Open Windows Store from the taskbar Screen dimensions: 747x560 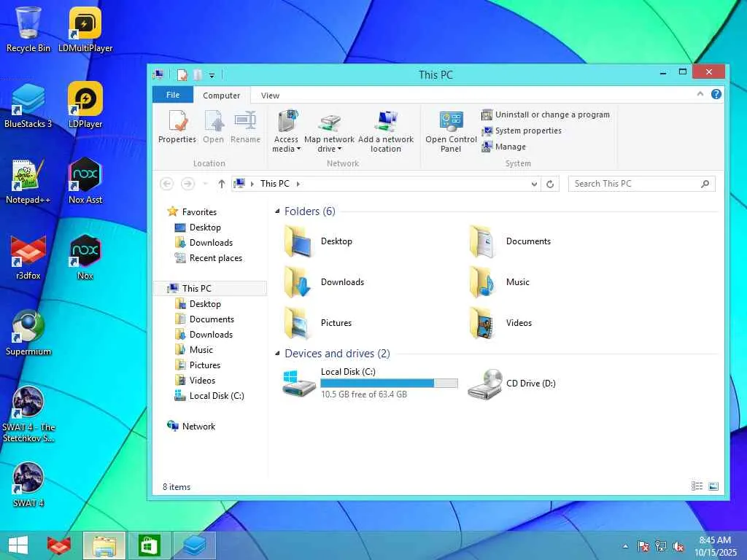coord(149,545)
